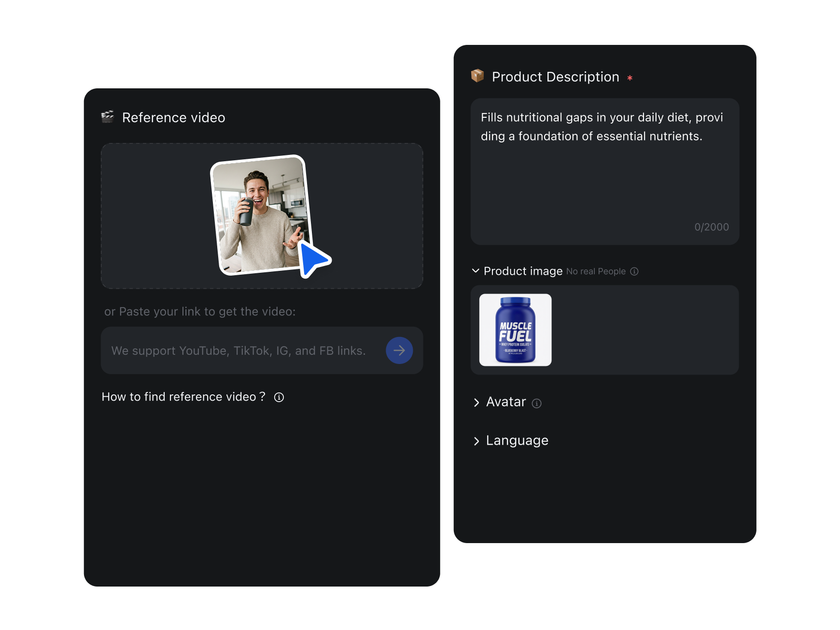
Task: Expand the Avatar section chevron
Action: click(x=476, y=403)
